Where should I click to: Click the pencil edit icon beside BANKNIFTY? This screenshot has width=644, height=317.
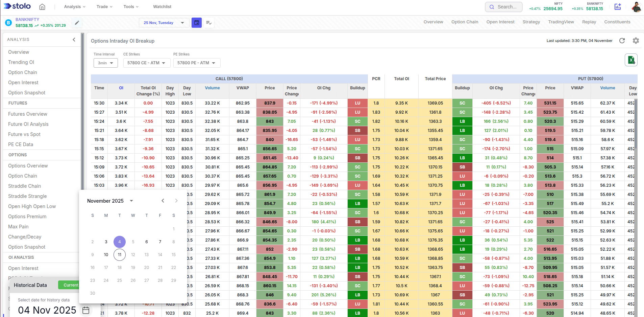click(77, 23)
